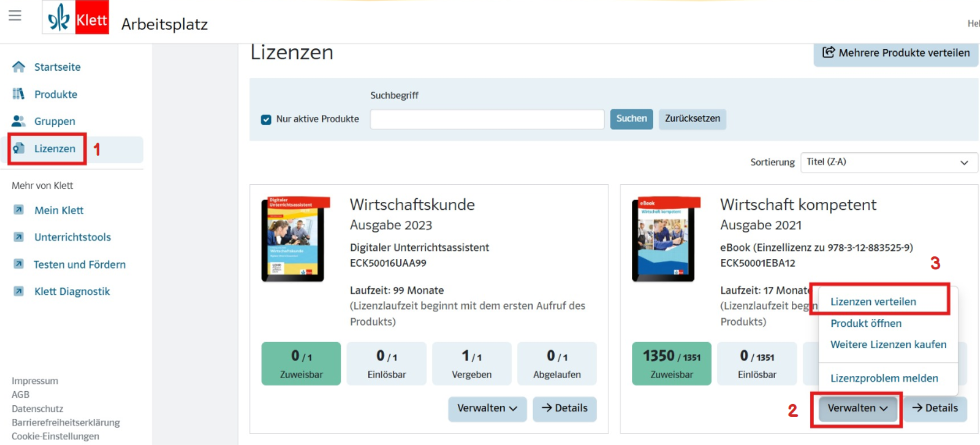Click the Zurücksetzen button
The image size is (980, 445).
(x=692, y=119)
